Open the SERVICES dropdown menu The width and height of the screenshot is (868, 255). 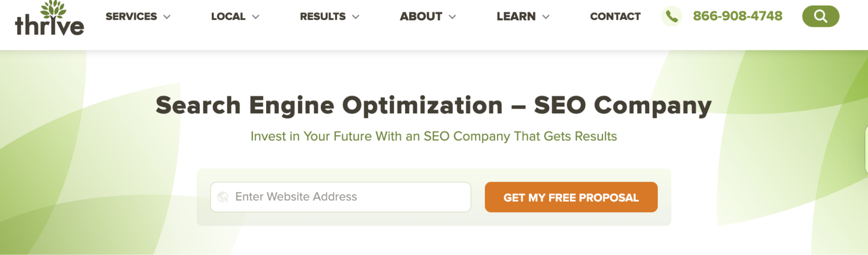click(132, 17)
